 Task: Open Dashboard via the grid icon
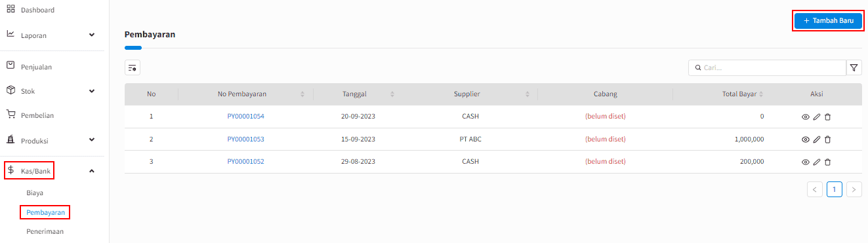[x=10, y=10]
